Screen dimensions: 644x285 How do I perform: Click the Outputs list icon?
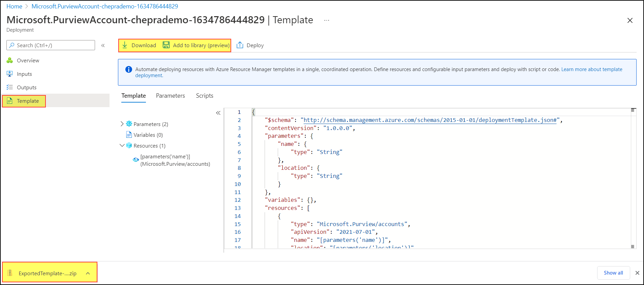pos(10,87)
